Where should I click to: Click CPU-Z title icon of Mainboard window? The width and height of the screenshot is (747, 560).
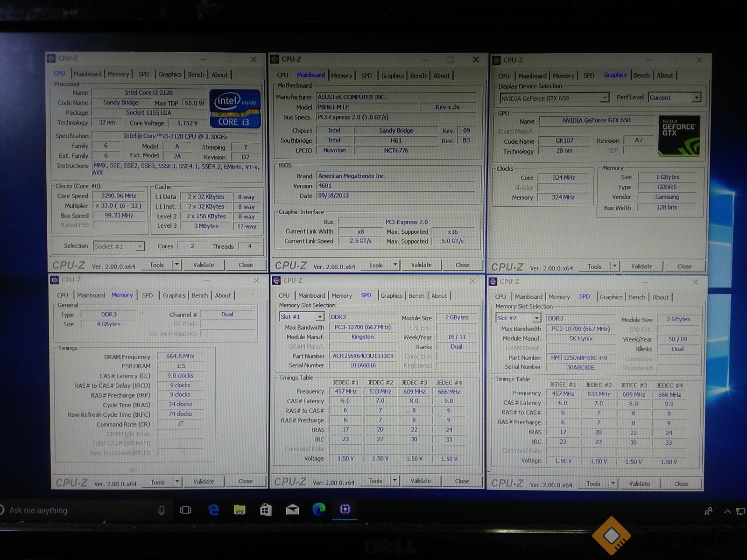pyautogui.click(x=274, y=59)
